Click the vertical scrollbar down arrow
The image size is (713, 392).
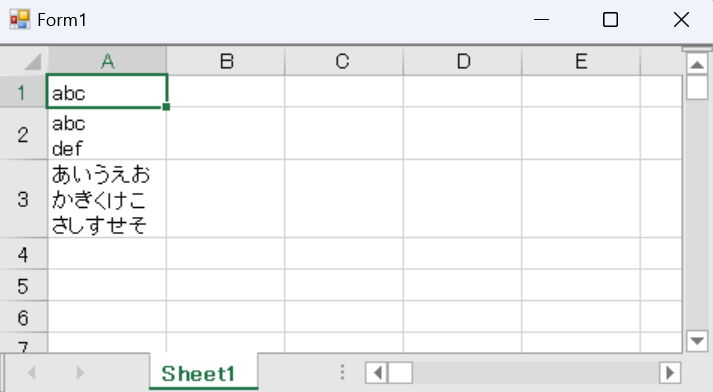[x=697, y=341]
